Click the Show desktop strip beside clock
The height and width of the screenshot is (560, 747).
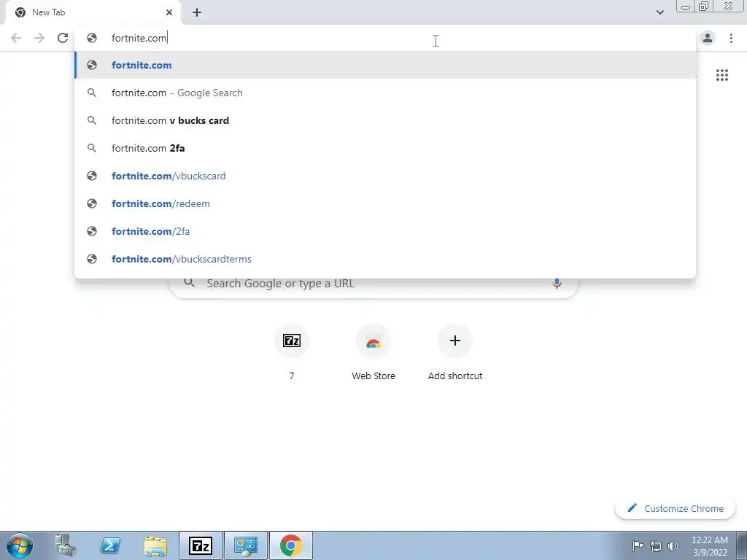741,545
